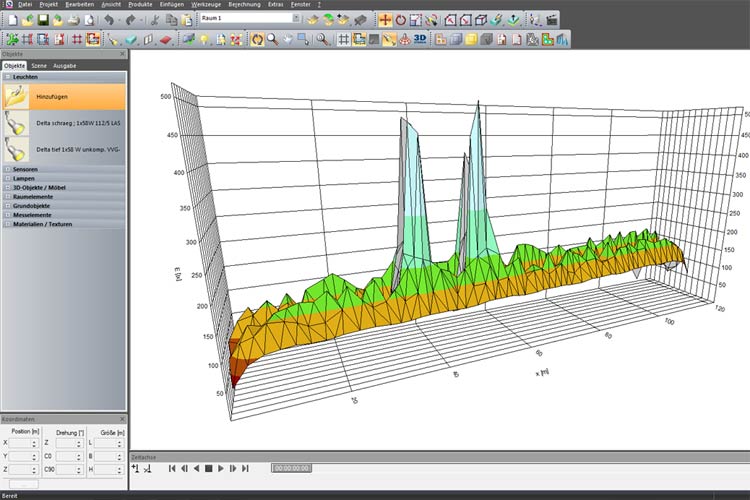Select luminaire Delta schraeg 1x58W
The image size is (750, 500).
point(64,123)
